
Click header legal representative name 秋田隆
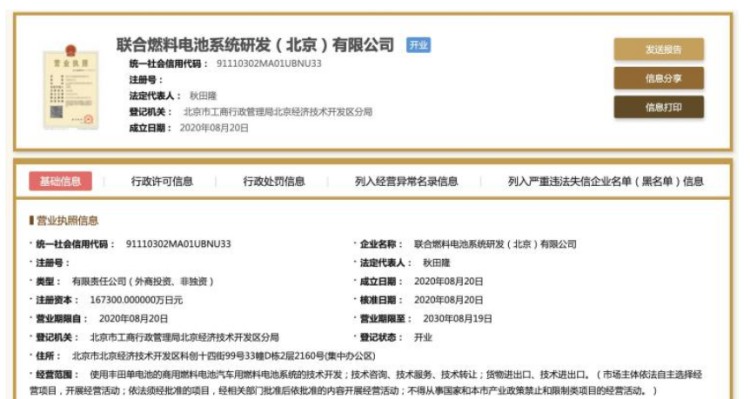click(x=203, y=96)
